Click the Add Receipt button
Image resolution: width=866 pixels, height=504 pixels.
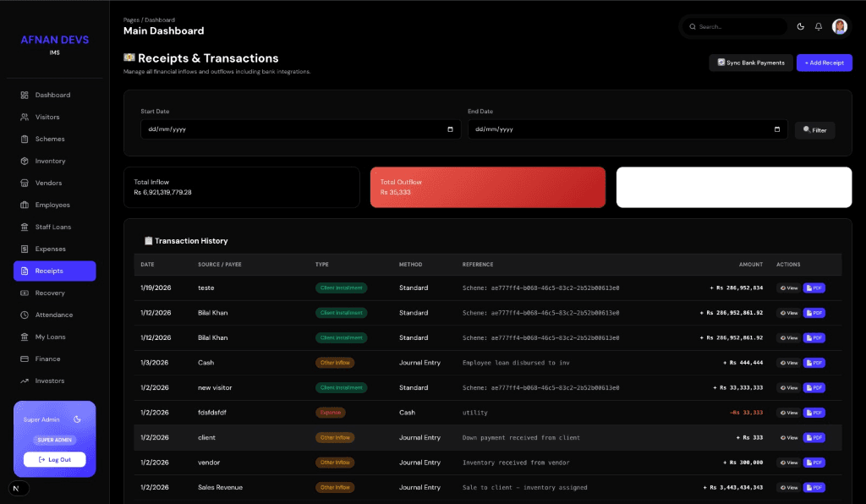(824, 63)
